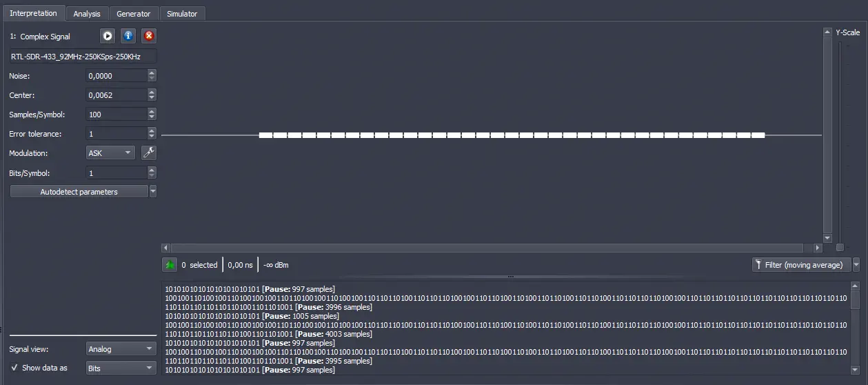Close the signal with red X icon
Viewport: 868px width, 385px height.
pyautogui.click(x=148, y=36)
